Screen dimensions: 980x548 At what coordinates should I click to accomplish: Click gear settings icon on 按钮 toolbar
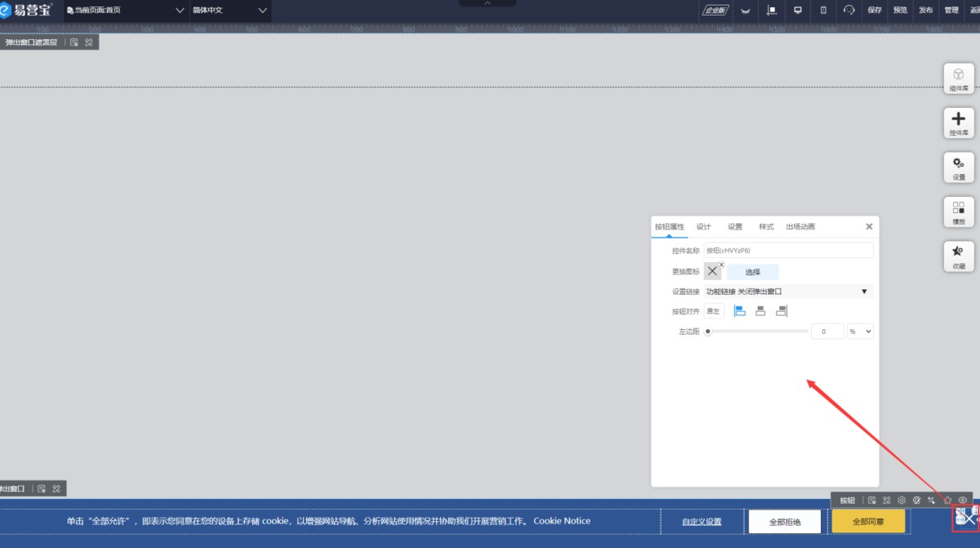[x=902, y=500]
